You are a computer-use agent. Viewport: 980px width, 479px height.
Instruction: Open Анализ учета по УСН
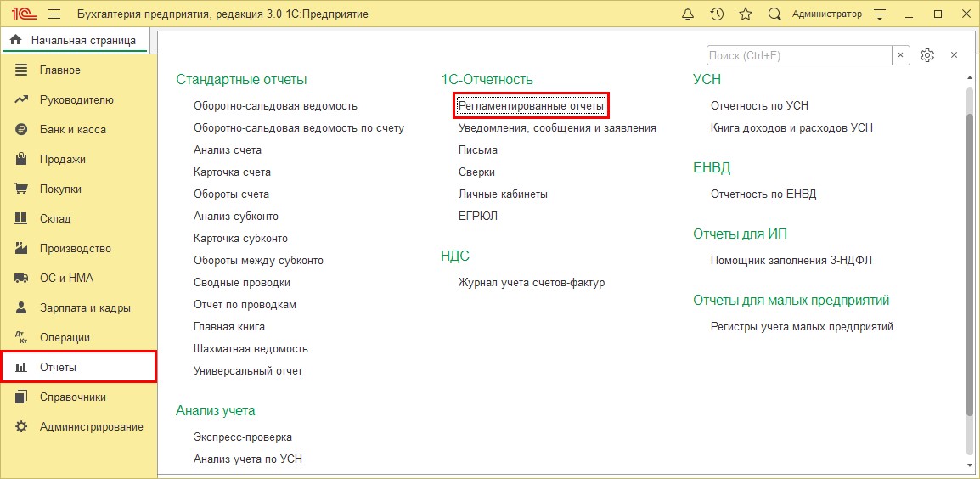coord(248,459)
